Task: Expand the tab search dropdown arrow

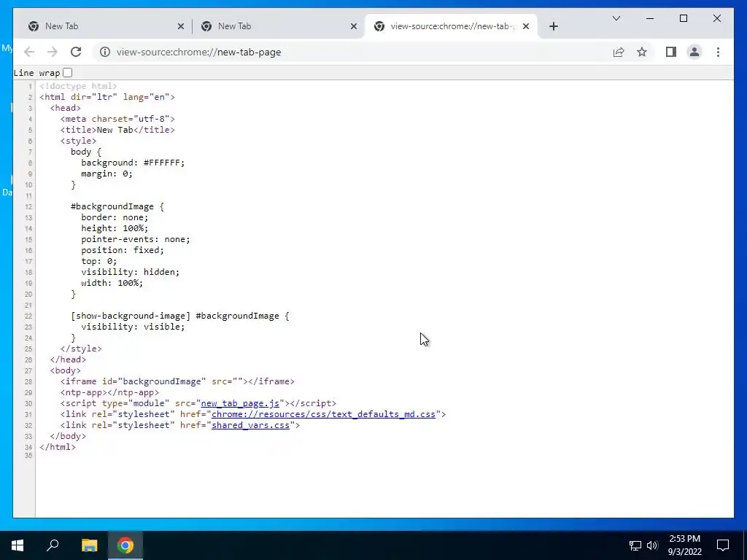Action: point(616,18)
